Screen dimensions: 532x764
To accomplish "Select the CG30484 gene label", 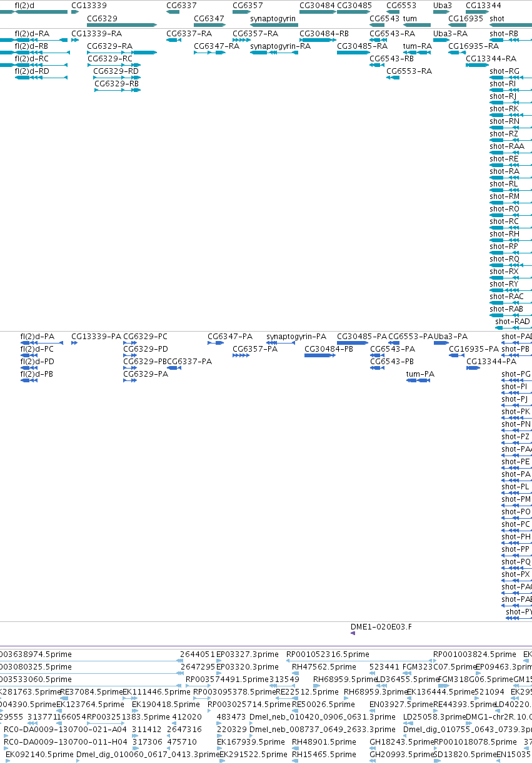I will click(317, 6).
